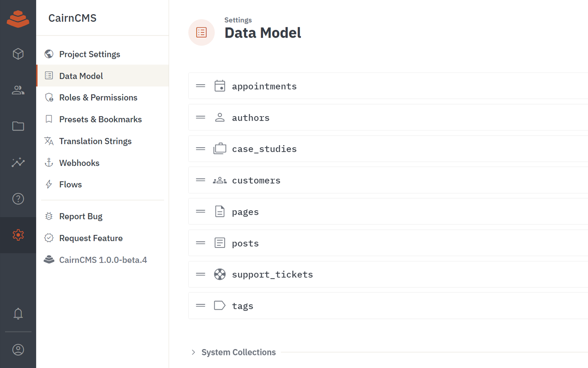
Task: Open Roles & Permissions settings
Action: 102,97
